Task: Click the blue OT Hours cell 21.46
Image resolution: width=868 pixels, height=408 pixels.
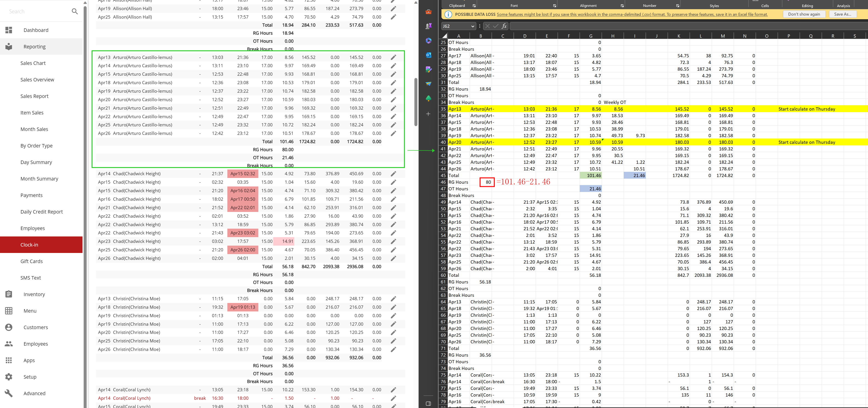Action: (x=591, y=189)
